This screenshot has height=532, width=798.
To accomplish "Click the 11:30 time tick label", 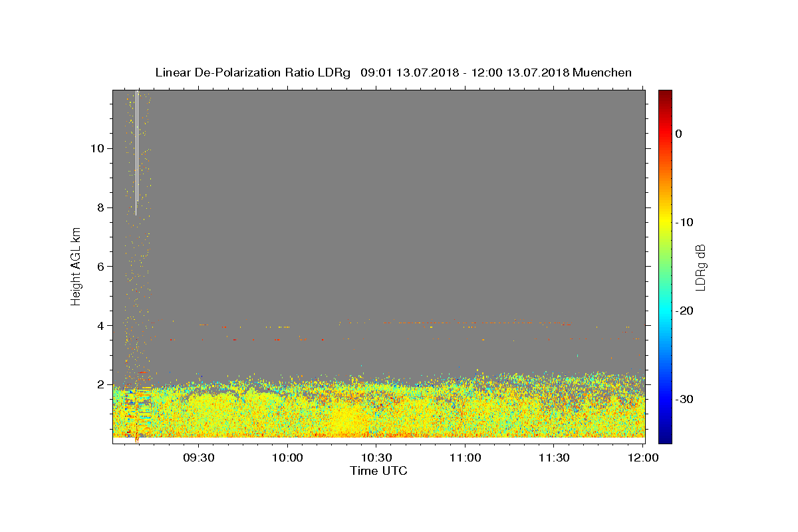I will pos(554,458).
